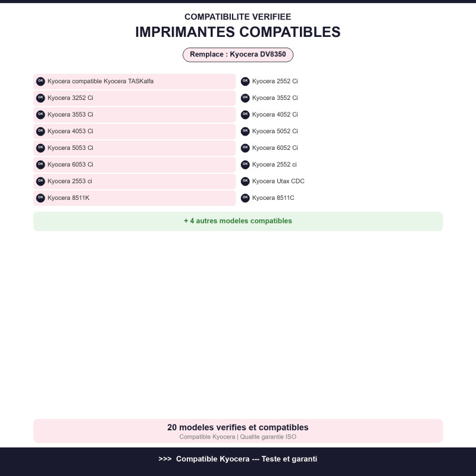Choose the Kyocera 6053 Ci entry
Screen dimensions: 476x476
point(134,165)
